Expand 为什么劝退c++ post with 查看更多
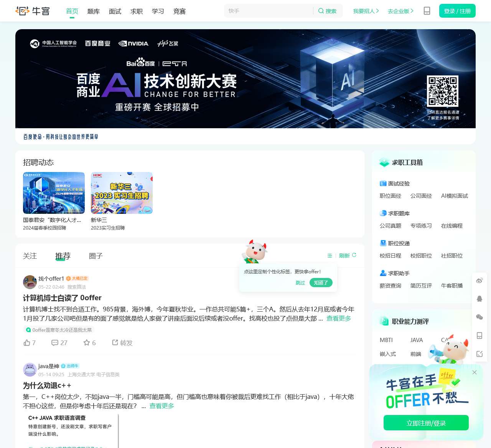This screenshot has width=491, height=448. [x=161, y=406]
